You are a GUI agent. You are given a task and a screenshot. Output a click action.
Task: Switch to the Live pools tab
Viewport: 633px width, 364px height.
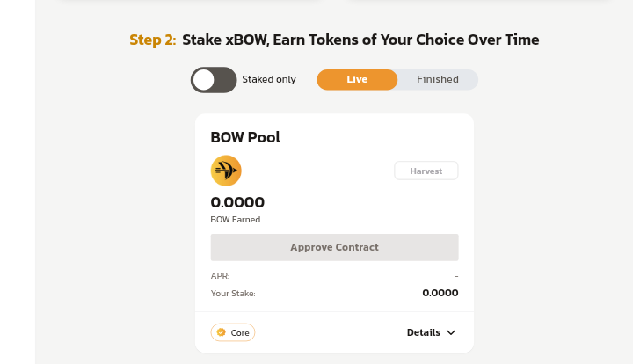coord(357,80)
